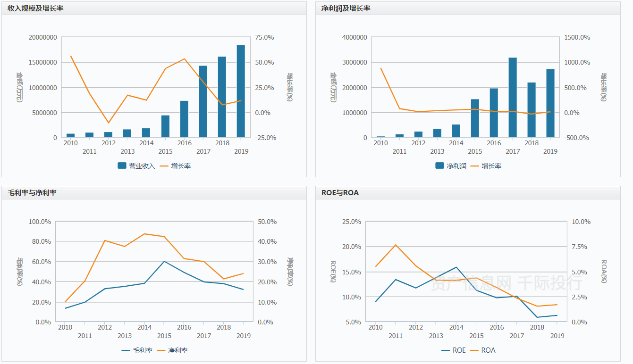Click the 50.0% axis label in margin chart
Viewport: 633px width, 364px height.
pyautogui.click(x=267, y=222)
